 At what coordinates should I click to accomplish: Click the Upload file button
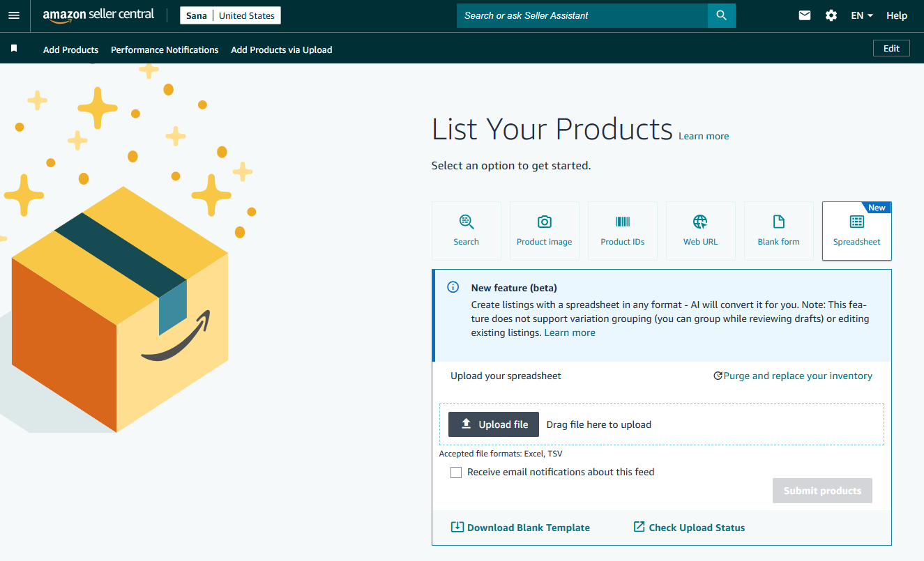[494, 424]
